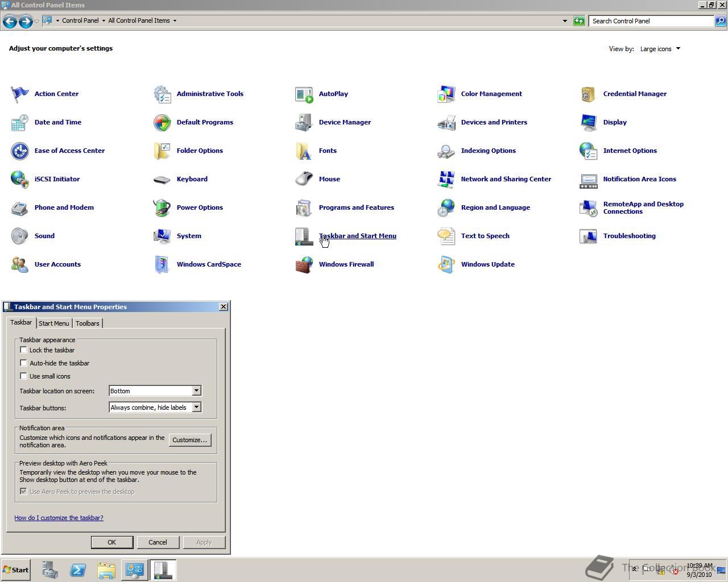This screenshot has width=728, height=582.
Task: Open Server Manager from taskbar
Action: 49,570
